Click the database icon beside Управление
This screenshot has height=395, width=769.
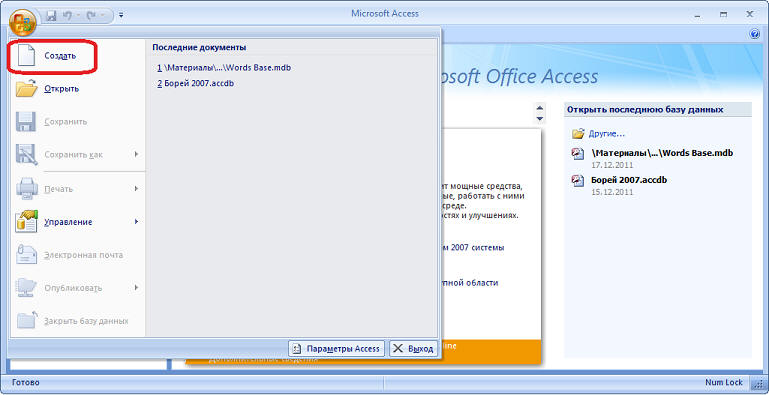26,222
